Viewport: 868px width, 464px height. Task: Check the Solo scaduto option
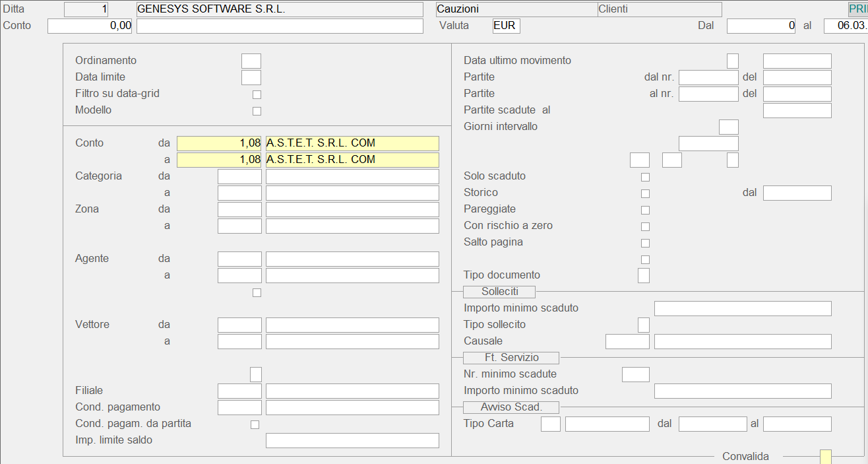pos(645,177)
